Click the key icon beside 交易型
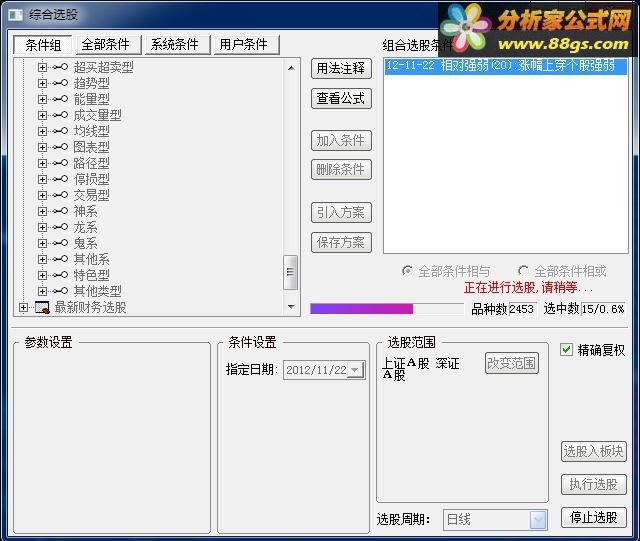 (x=60, y=195)
